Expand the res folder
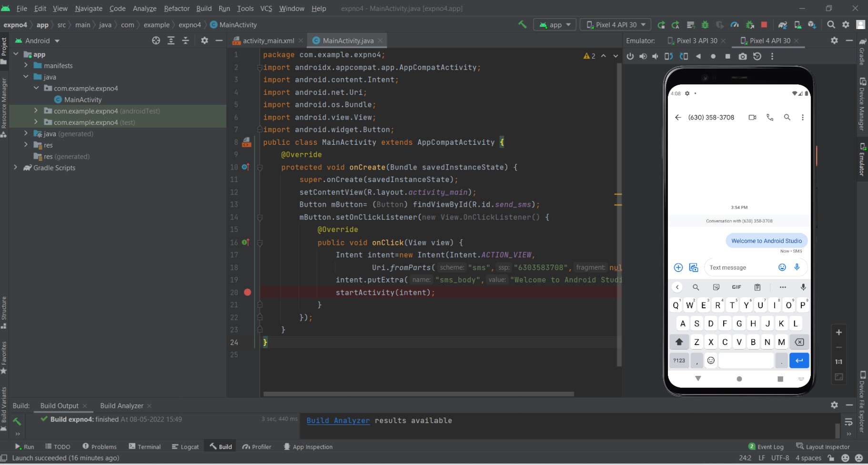The height and width of the screenshot is (465, 868). coord(26,145)
